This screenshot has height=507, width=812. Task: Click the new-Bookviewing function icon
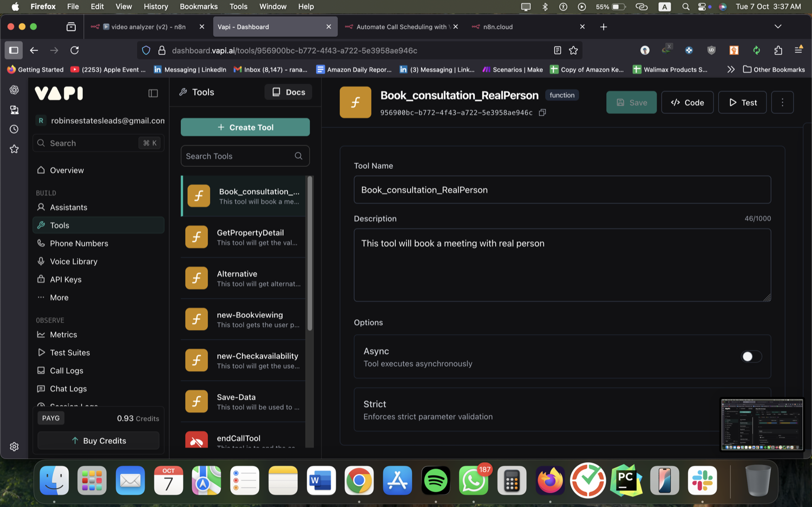[197, 319]
